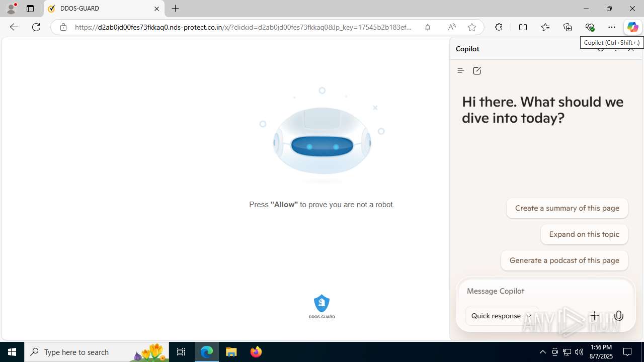Open File Explorer from taskbar
644x362 pixels.
tap(231, 352)
